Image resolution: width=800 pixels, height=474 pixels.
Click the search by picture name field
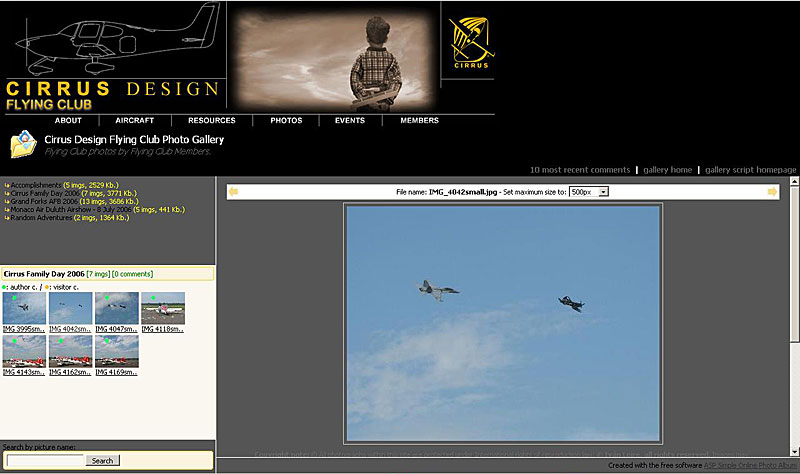pos(45,461)
